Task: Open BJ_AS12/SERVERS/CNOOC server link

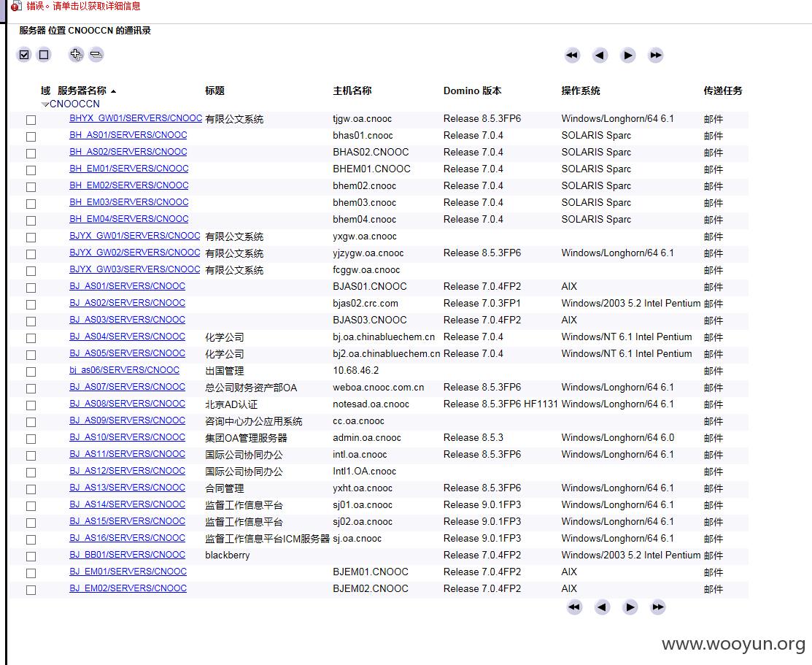Action: pos(128,471)
